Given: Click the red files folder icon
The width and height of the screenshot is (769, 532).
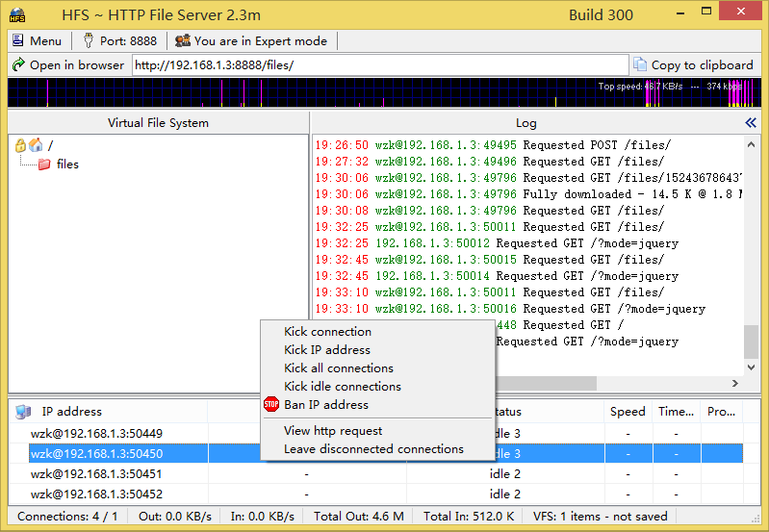Looking at the screenshot, I should point(44,164).
